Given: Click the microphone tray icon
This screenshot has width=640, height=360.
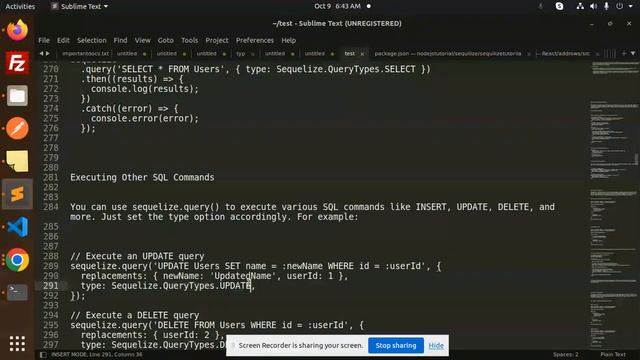Looking at the screenshot, I should point(607,6).
